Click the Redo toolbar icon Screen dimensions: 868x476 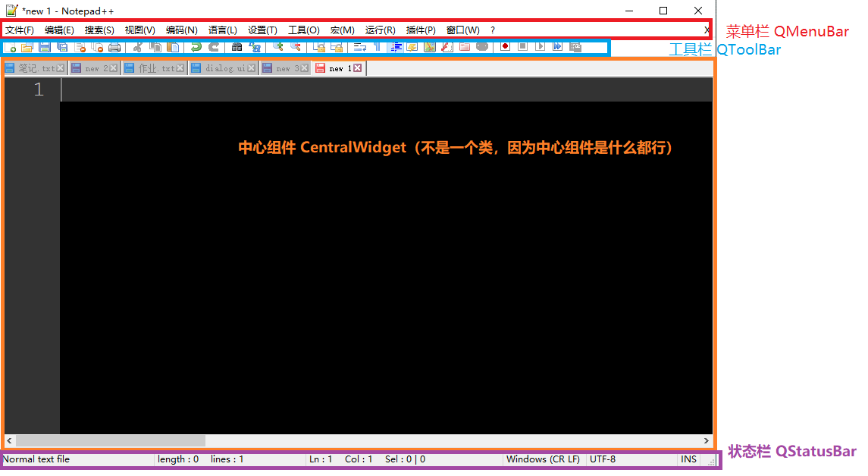click(214, 48)
